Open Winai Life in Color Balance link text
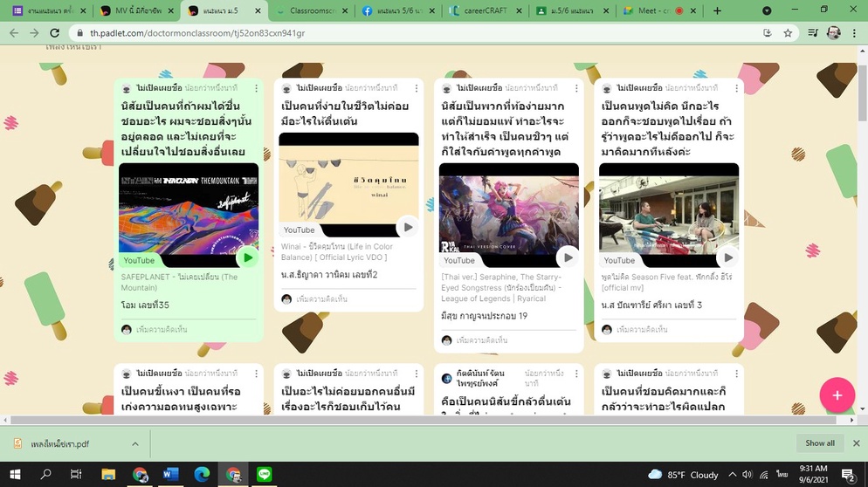This screenshot has width=868, height=487. 336,252
